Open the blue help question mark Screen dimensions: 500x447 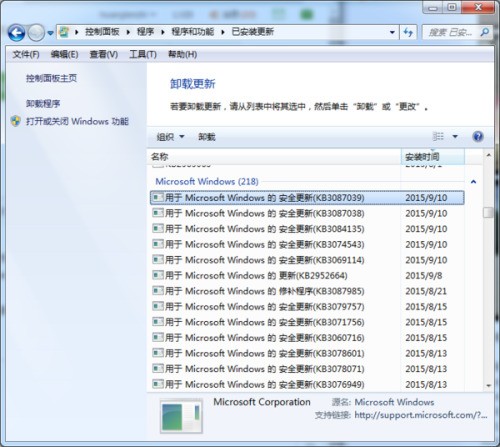(478, 136)
